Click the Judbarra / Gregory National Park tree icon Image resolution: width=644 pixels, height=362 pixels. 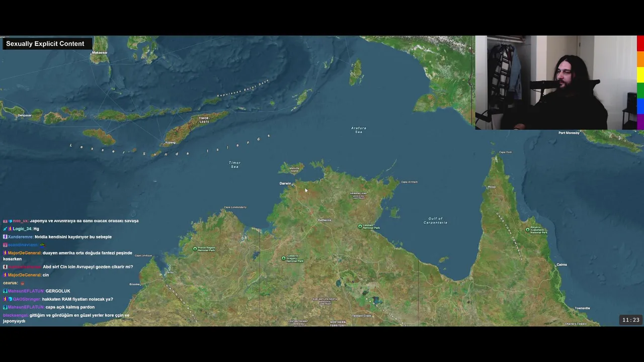(283, 258)
